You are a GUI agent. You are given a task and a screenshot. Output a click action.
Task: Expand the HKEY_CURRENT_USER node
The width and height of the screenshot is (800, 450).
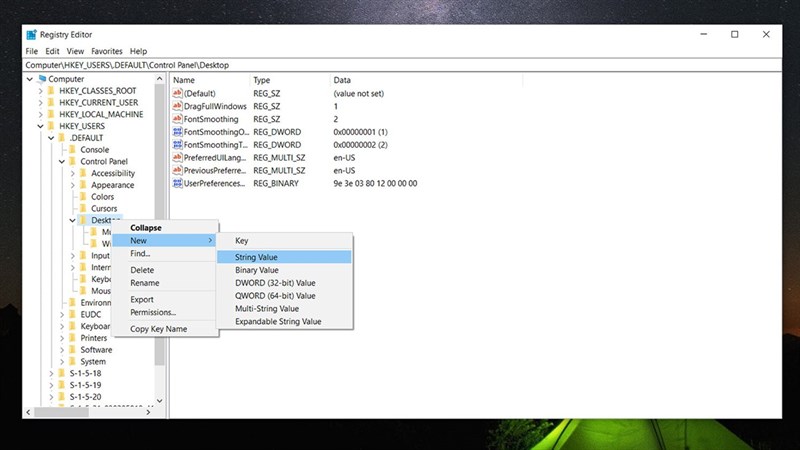click(40, 103)
